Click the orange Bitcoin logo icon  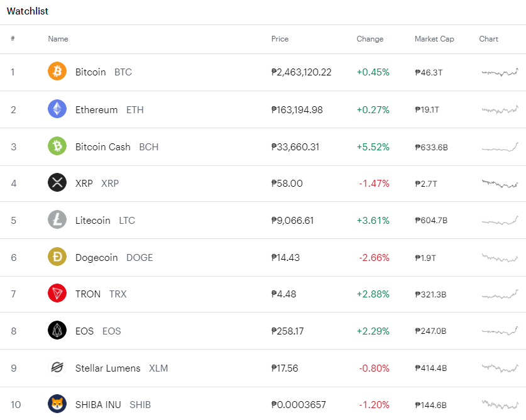[57, 71]
